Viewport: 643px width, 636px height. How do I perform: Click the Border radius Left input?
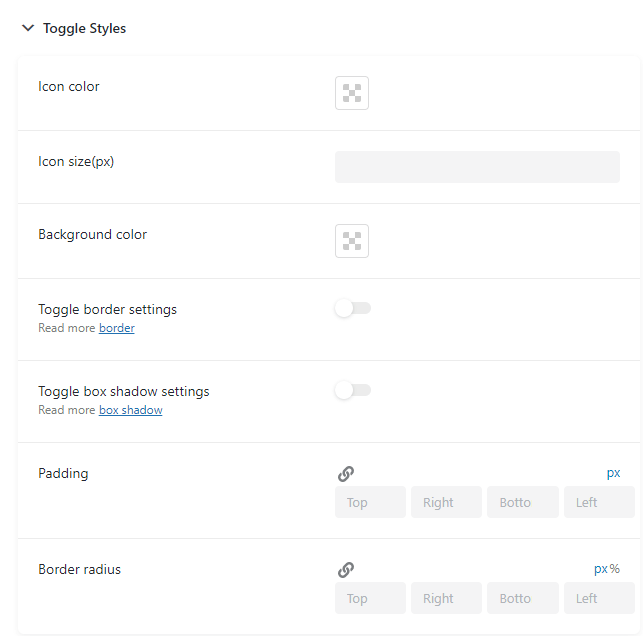599,598
